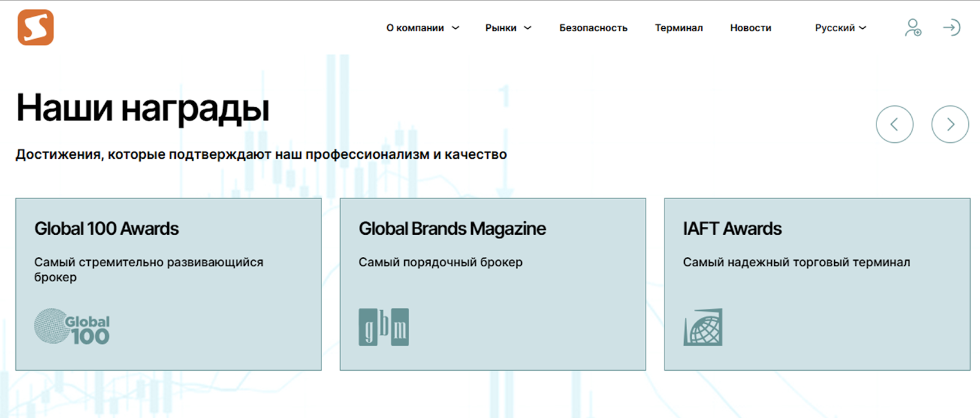The height and width of the screenshot is (418, 980).
Task: Click text Самый порядочный брокер
Action: click(x=440, y=262)
